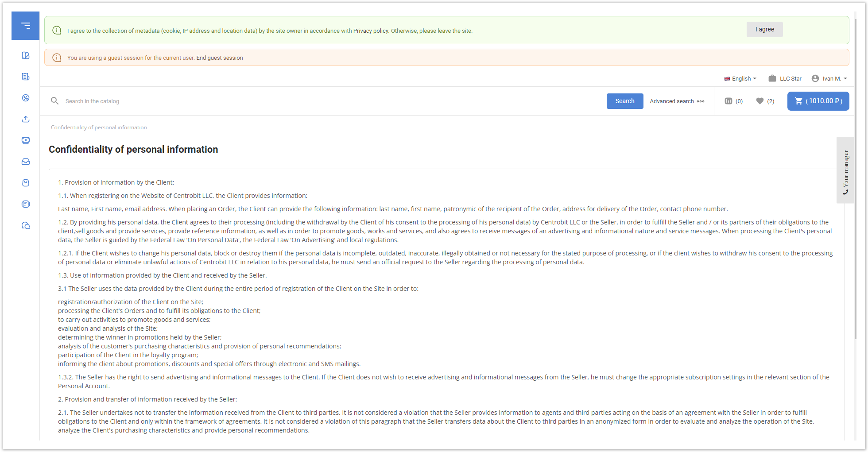Open the comparison chart icon showing 0
868x452 pixels.
[733, 101]
